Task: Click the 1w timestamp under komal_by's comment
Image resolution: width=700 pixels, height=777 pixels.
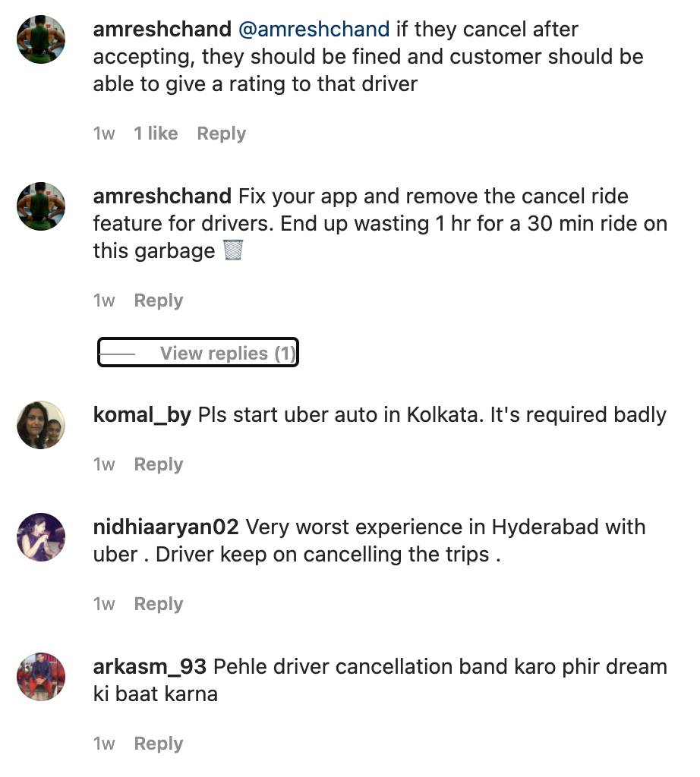Action: tap(104, 464)
